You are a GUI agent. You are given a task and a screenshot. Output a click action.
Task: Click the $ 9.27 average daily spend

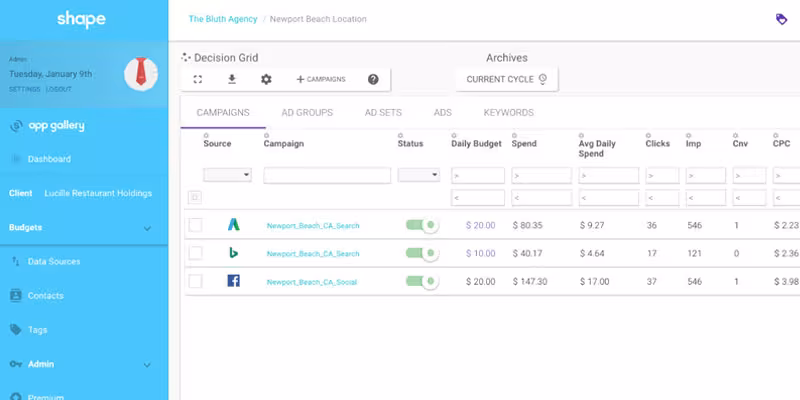tap(592, 225)
